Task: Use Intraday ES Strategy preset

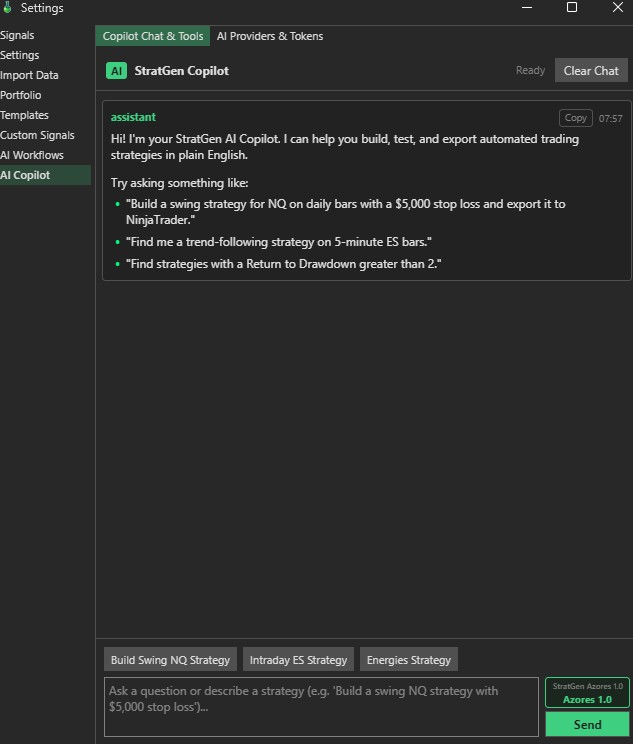Action: [x=298, y=660]
